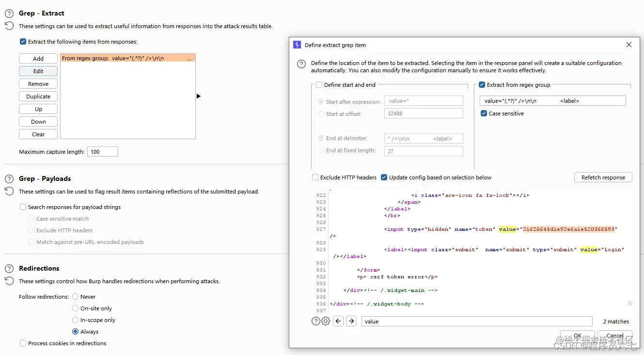
Task: Toggle Case sensitive in regex group
Action: (x=484, y=113)
